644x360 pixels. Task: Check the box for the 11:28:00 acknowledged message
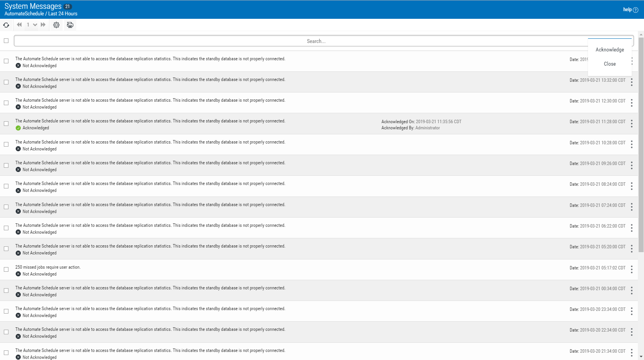tap(6, 124)
